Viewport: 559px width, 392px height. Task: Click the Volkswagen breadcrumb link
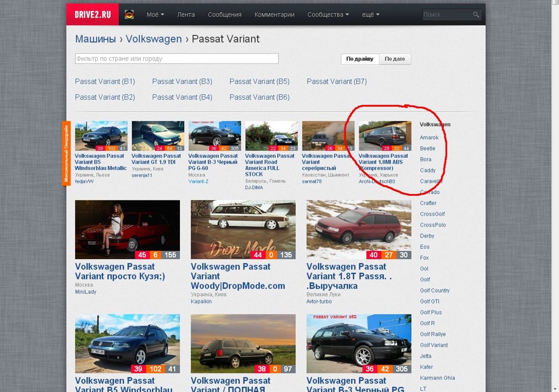click(154, 39)
